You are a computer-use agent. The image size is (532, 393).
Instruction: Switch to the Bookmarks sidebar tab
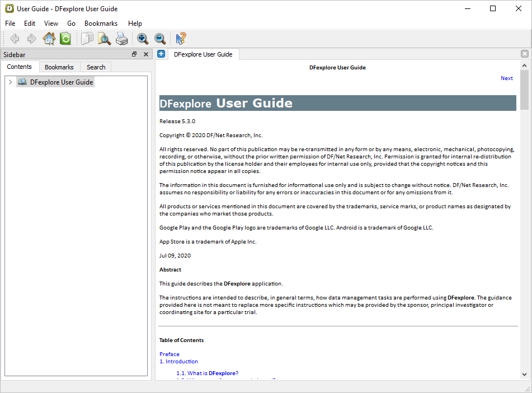tap(59, 67)
